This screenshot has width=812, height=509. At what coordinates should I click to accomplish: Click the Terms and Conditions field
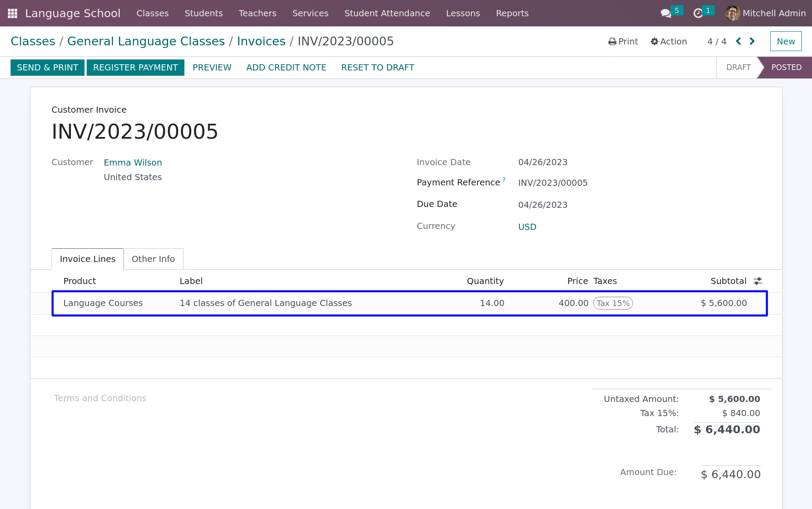pos(100,398)
